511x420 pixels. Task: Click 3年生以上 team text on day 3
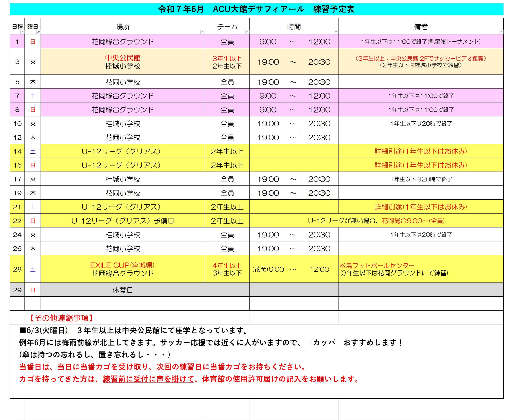coord(227,59)
